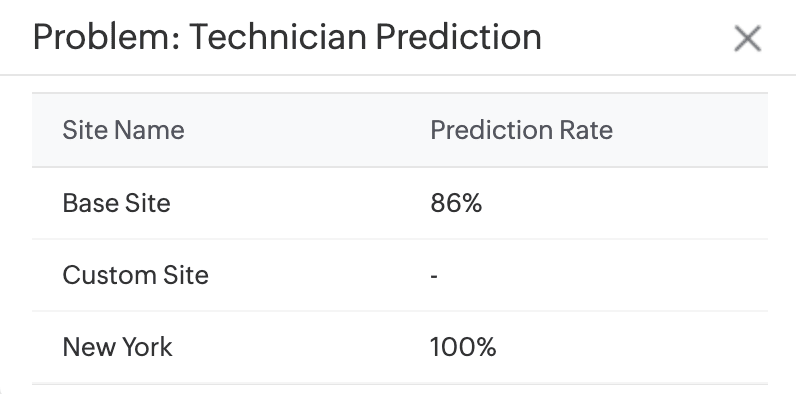796x394 pixels.
Task: Select the Base Site name cell
Action: (116, 203)
